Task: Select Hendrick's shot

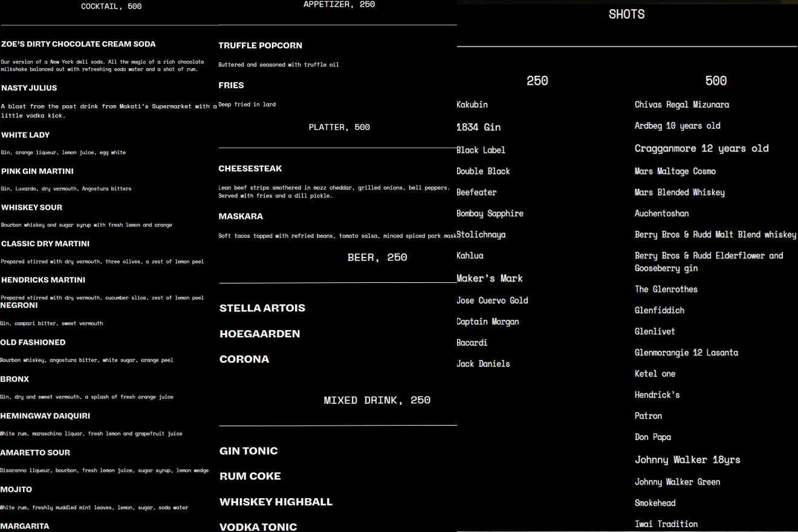Action: pyautogui.click(x=657, y=395)
